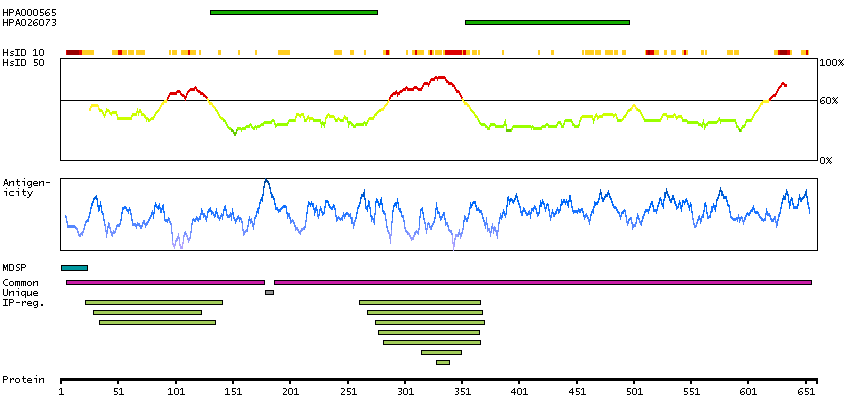Click the HPA026073 antigen green bar
Viewport: 850px width, 420px height.
tap(547, 21)
